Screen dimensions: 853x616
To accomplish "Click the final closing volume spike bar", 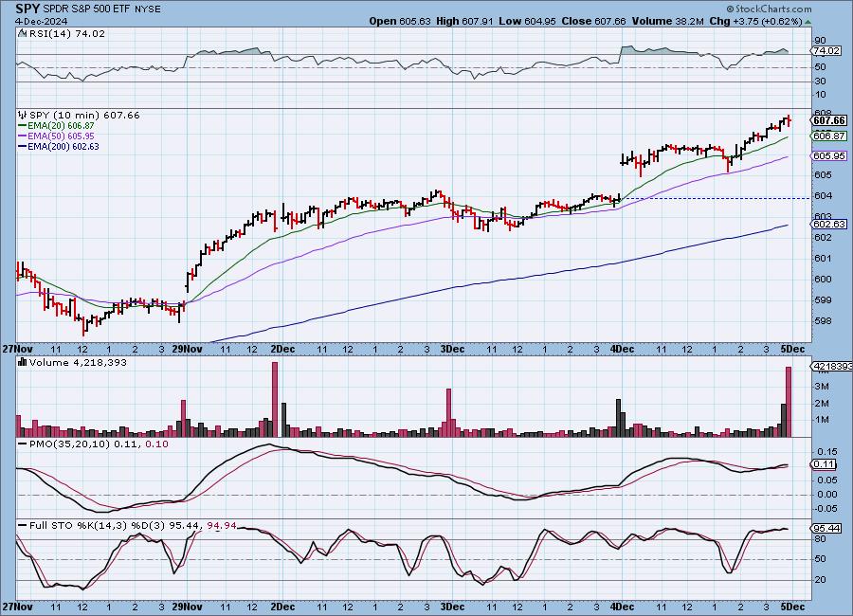I will (789, 402).
